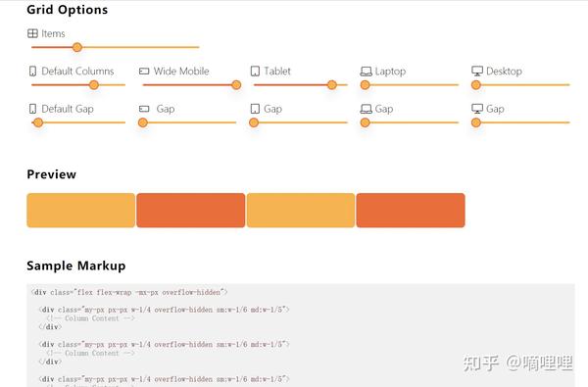Image resolution: width=588 pixels, height=387 pixels.
Task: Click the Laptop columns slider track
Action: click(x=410, y=85)
